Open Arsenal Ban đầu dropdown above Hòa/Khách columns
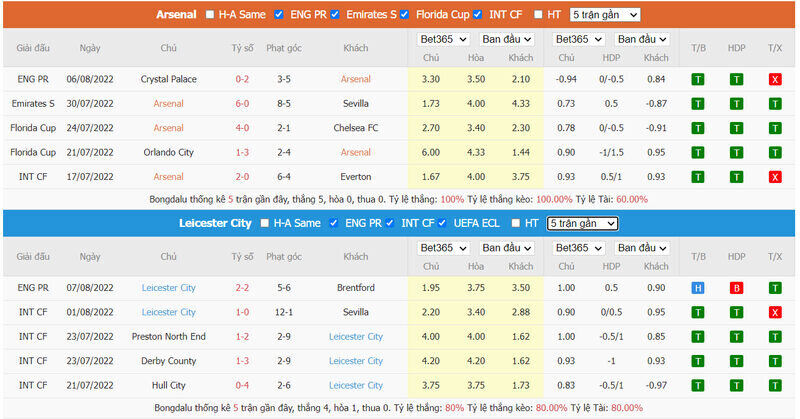The width and height of the screenshot is (800, 419). click(507, 39)
